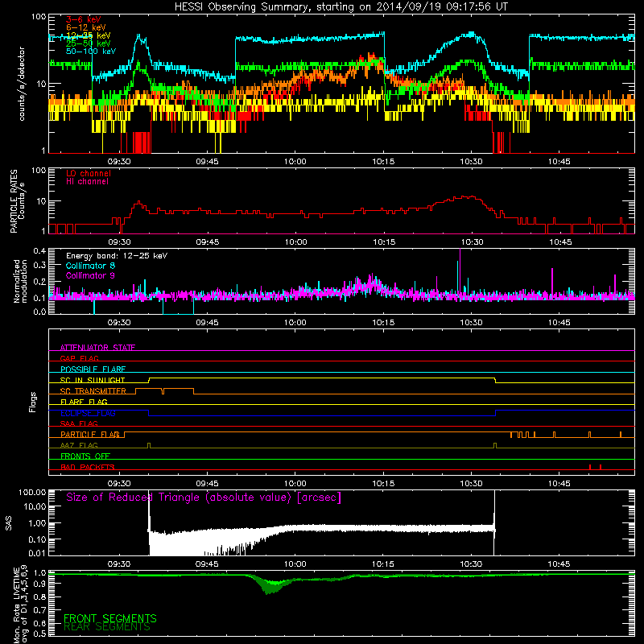The image size is (644, 644).
Task: Click the BAD_PACKETS flag label
Action: pyautogui.click(x=87, y=467)
